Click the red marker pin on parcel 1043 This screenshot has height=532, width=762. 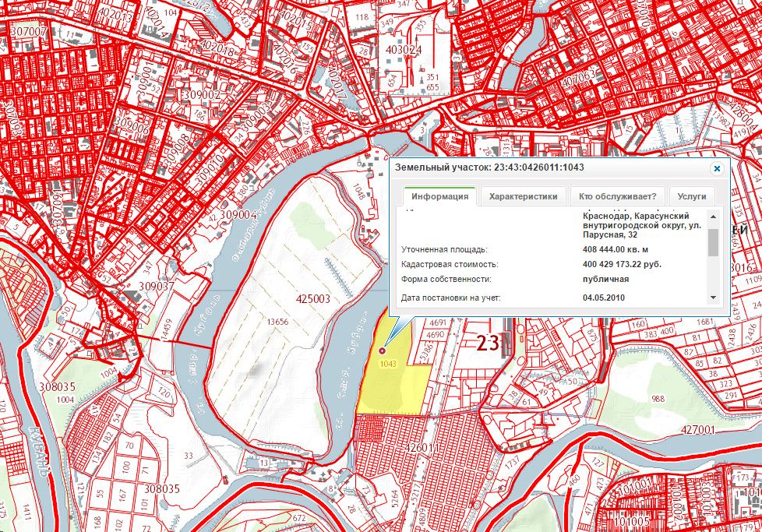point(382,353)
